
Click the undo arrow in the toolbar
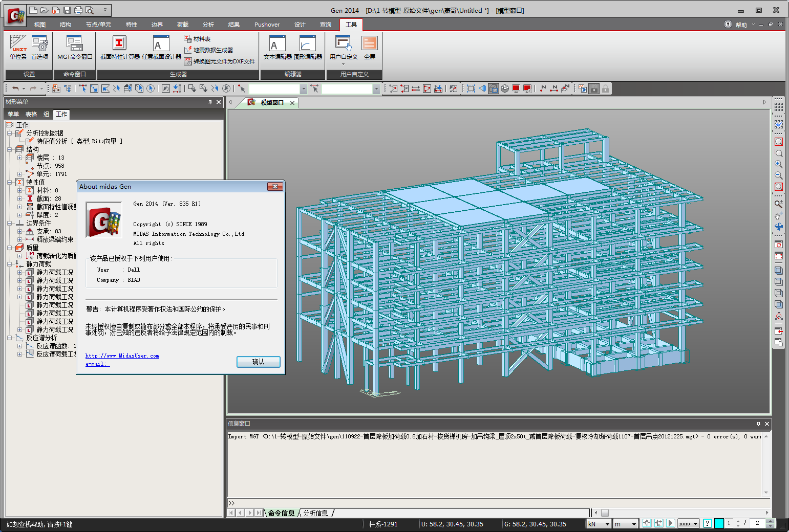pos(15,88)
